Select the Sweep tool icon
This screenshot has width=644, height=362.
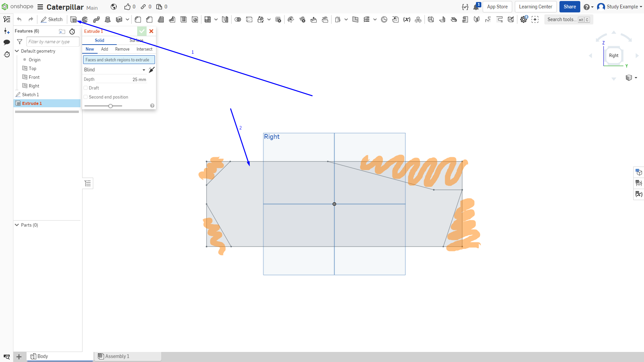[96, 19]
